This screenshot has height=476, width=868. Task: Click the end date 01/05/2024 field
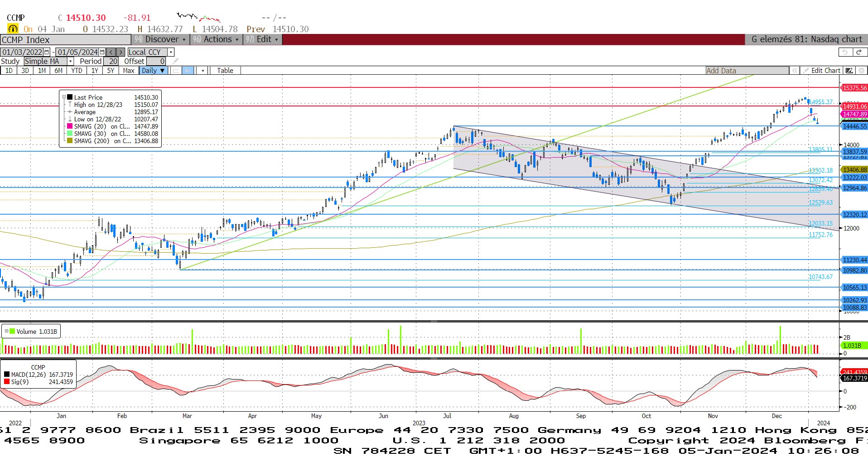[78, 52]
